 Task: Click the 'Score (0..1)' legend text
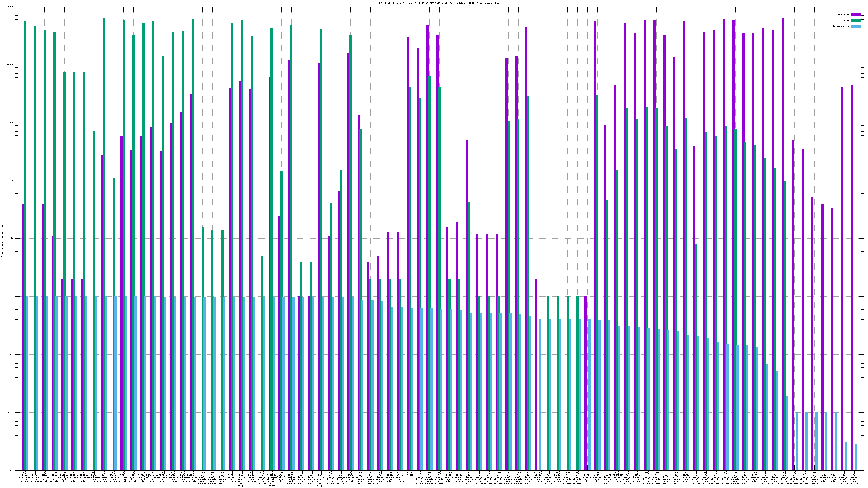click(841, 26)
